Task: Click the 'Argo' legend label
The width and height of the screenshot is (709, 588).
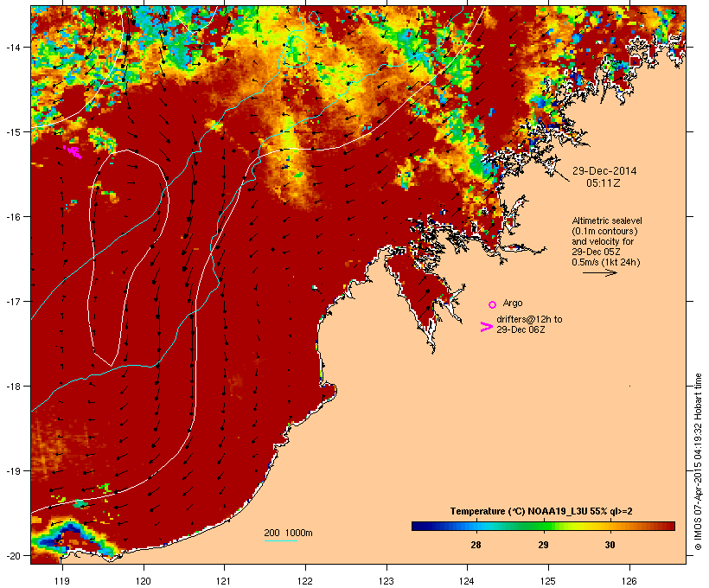Action: pyautogui.click(x=513, y=303)
